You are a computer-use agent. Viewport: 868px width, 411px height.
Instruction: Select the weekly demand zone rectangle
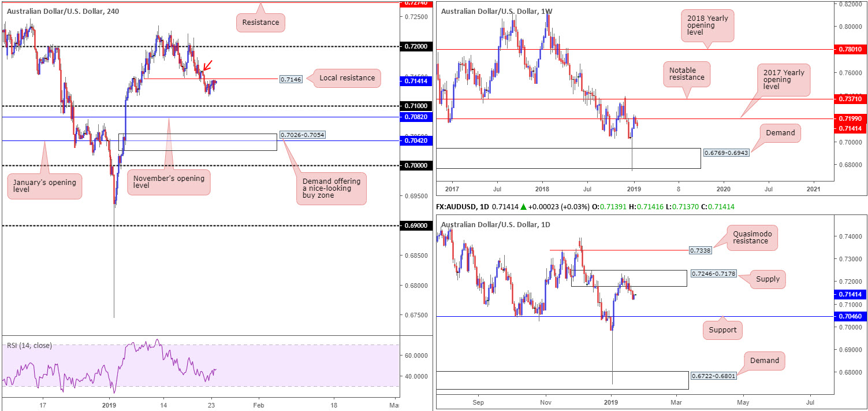tap(568, 158)
